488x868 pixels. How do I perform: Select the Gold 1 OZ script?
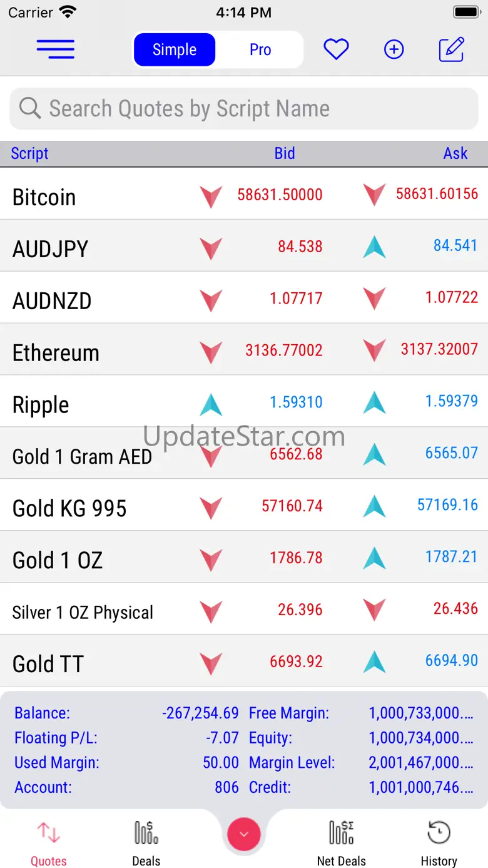[58, 560]
